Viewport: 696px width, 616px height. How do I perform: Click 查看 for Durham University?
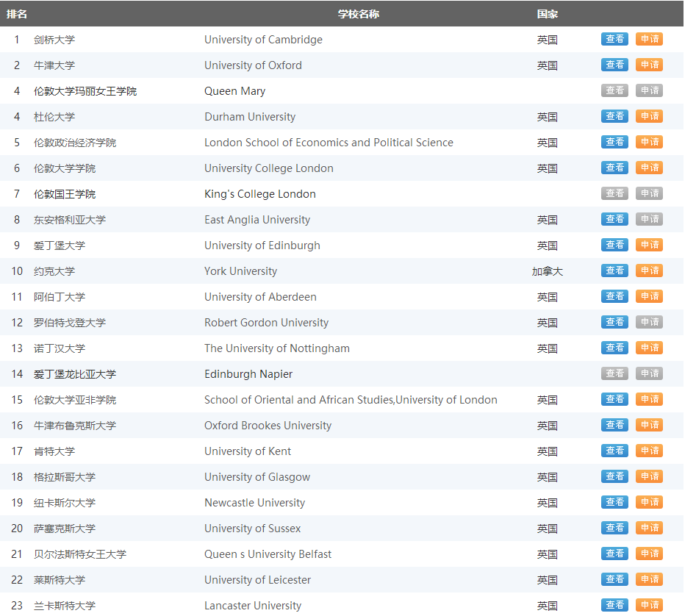(614, 116)
